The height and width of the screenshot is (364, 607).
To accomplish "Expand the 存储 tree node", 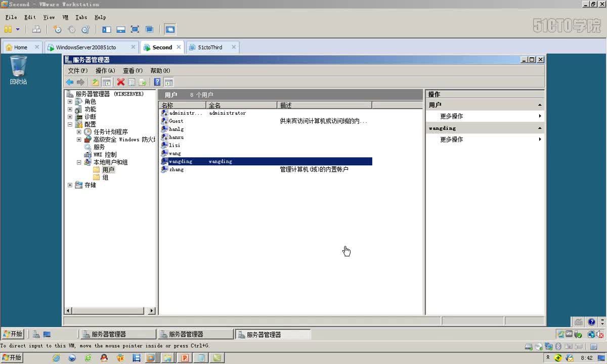I will pyautogui.click(x=70, y=185).
